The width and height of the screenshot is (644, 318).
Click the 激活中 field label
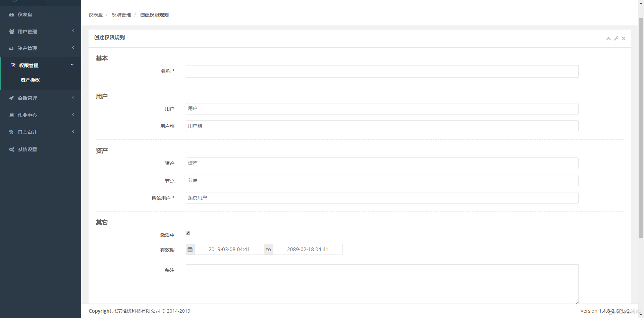pyautogui.click(x=167, y=235)
